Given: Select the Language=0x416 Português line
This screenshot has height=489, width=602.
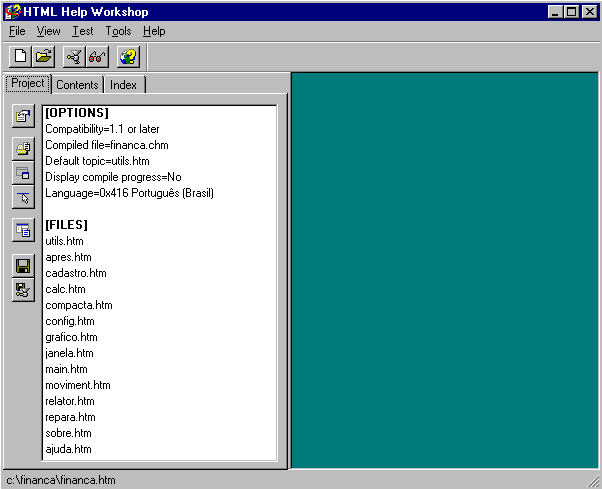Looking at the screenshot, I should (129, 193).
